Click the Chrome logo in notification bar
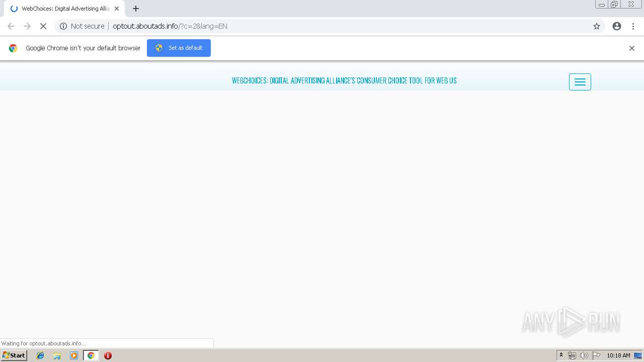The height and width of the screenshot is (362, 644). click(13, 48)
